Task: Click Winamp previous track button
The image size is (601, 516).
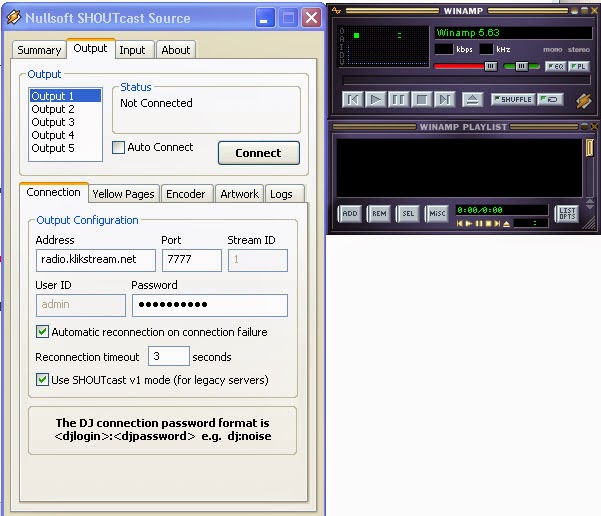Action: tap(352, 100)
